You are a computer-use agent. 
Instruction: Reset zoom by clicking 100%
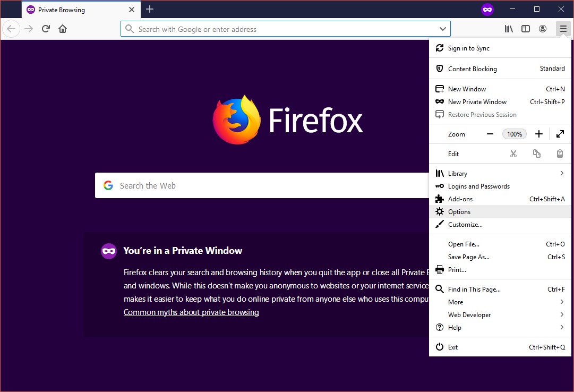[x=515, y=134]
